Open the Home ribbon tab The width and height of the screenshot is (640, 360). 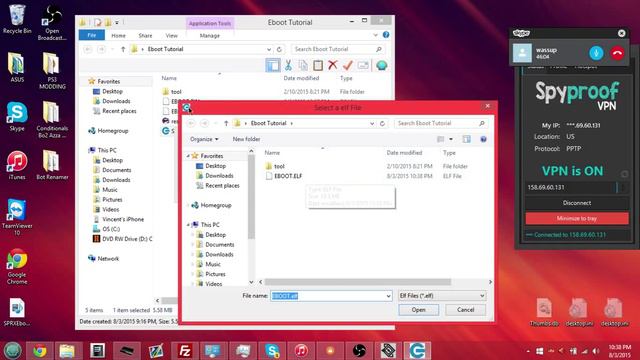pyautogui.click(x=119, y=36)
